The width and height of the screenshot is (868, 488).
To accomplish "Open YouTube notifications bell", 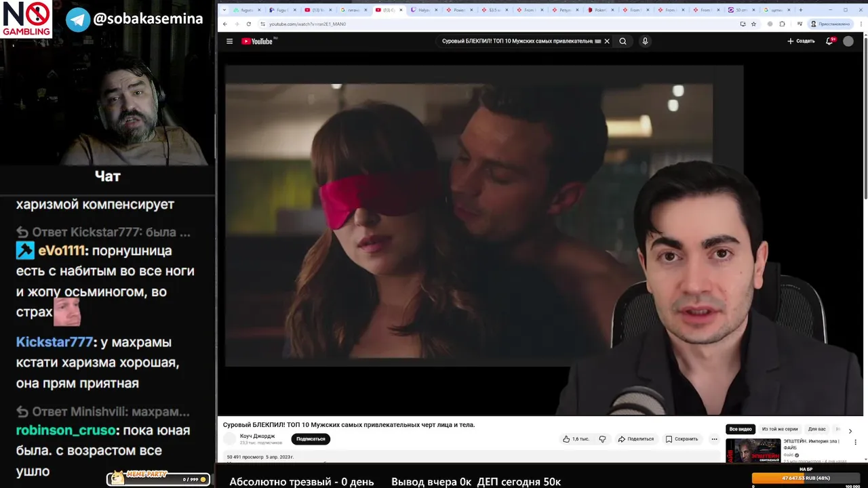I will (829, 41).
